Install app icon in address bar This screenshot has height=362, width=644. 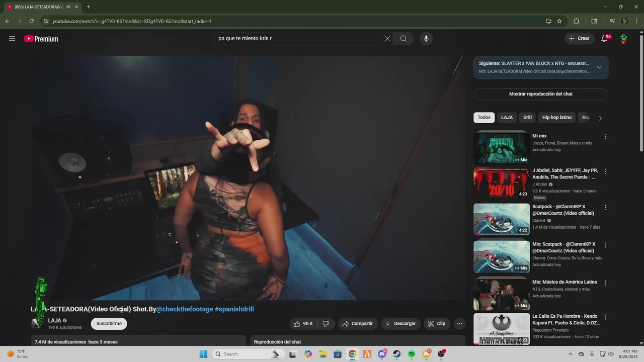point(548,21)
